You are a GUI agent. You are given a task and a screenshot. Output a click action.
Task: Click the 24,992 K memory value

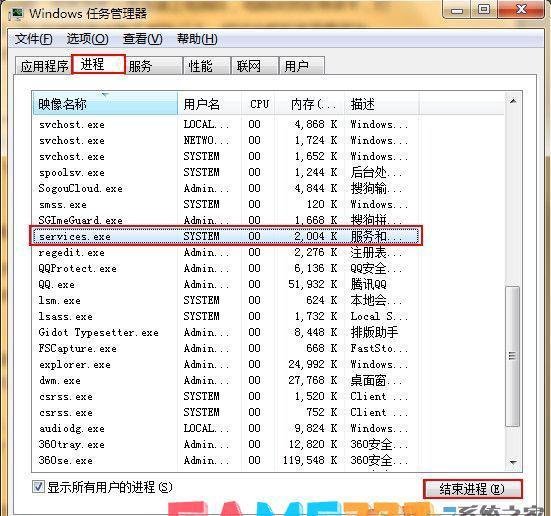[x=312, y=365]
